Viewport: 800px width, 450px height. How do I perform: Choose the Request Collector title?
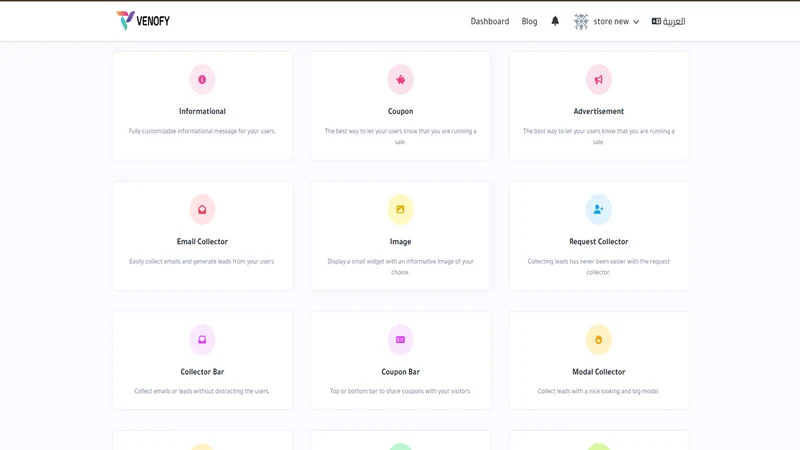598,241
